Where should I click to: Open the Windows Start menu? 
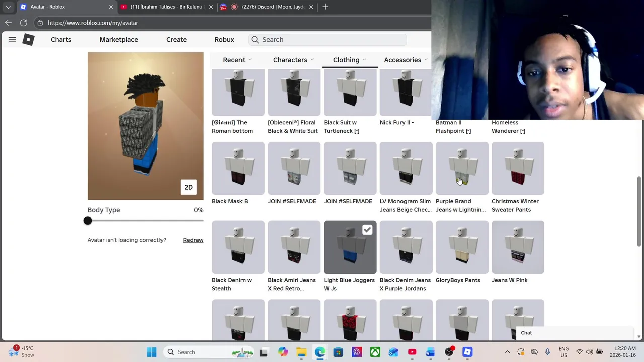pyautogui.click(x=151, y=352)
